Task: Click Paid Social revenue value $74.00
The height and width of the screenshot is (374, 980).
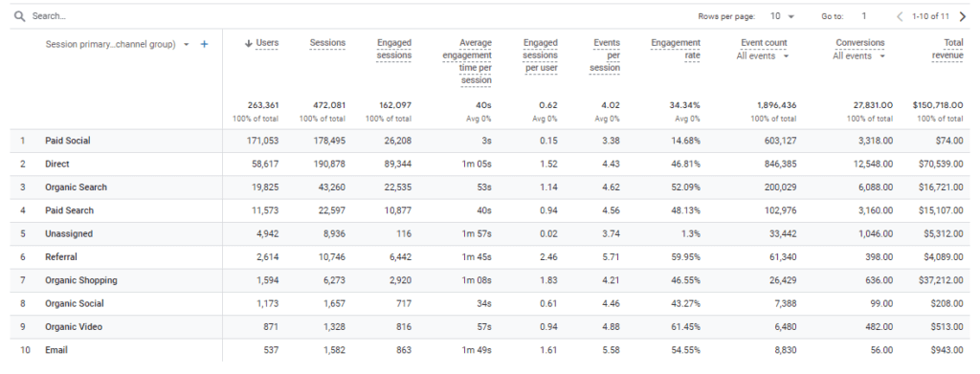Action: (x=949, y=142)
